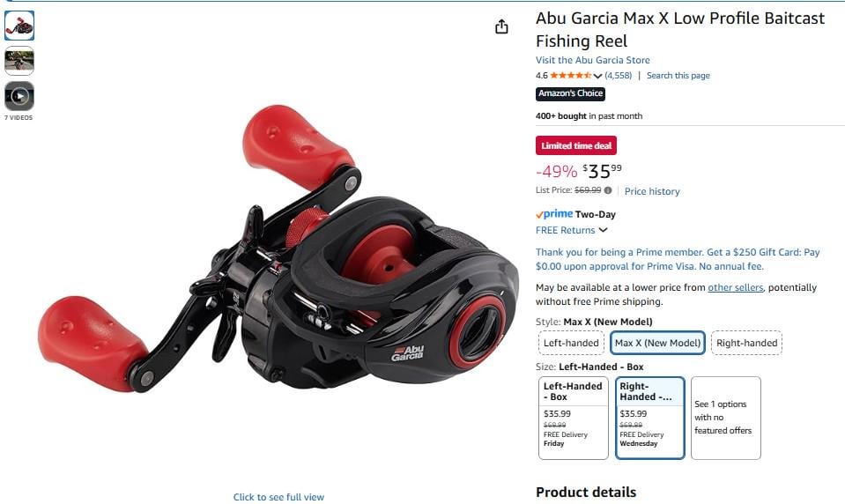Choose the Right-handed style option
This screenshot has width=845, height=504.
[x=746, y=343]
